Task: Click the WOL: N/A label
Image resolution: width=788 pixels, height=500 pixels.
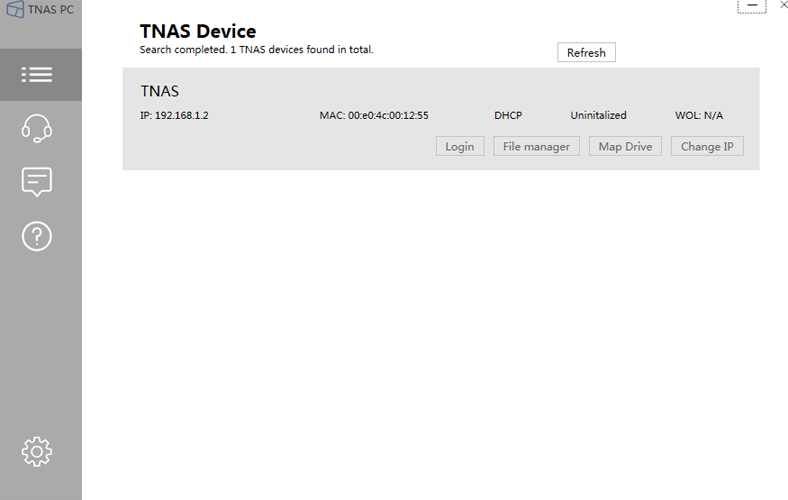Action: coord(699,115)
